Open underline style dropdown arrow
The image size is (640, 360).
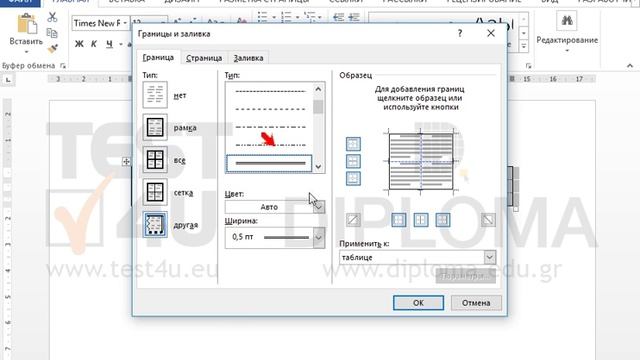point(121,44)
